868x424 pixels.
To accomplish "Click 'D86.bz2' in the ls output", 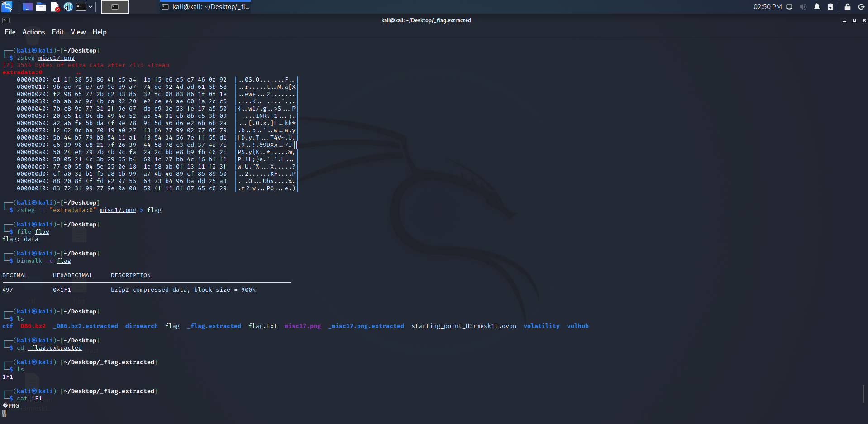I will tap(33, 326).
